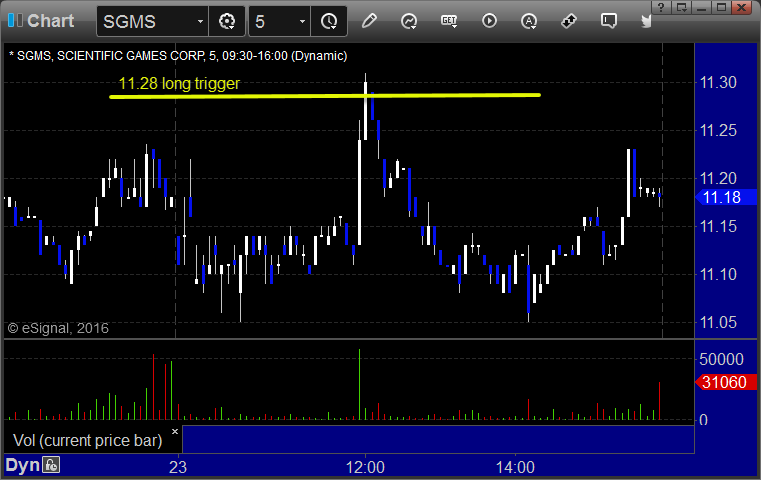761x480 pixels.
Task: Select the 11.28 long trigger text label
Action: tap(179, 83)
